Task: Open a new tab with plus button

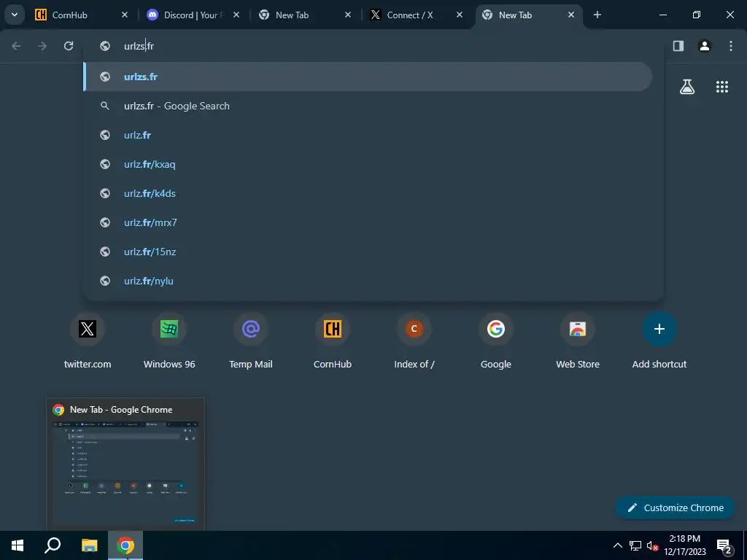Action: click(x=597, y=15)
